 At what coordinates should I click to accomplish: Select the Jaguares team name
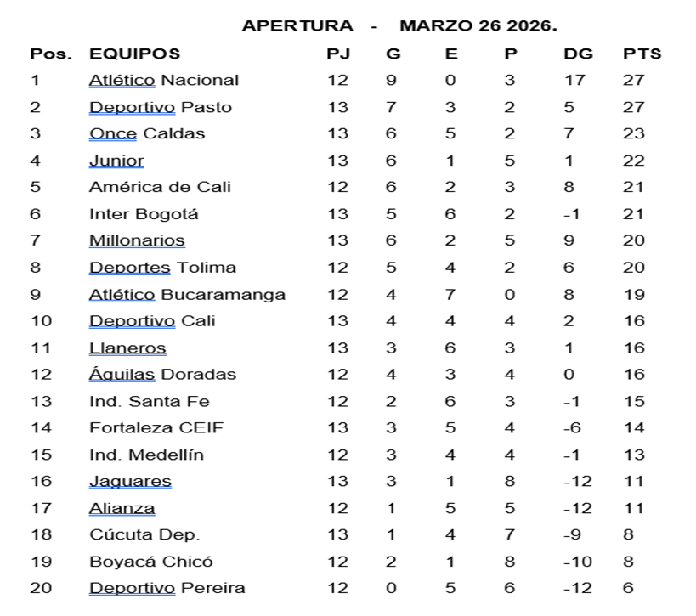pyautogui.click(x=130, y=482)
